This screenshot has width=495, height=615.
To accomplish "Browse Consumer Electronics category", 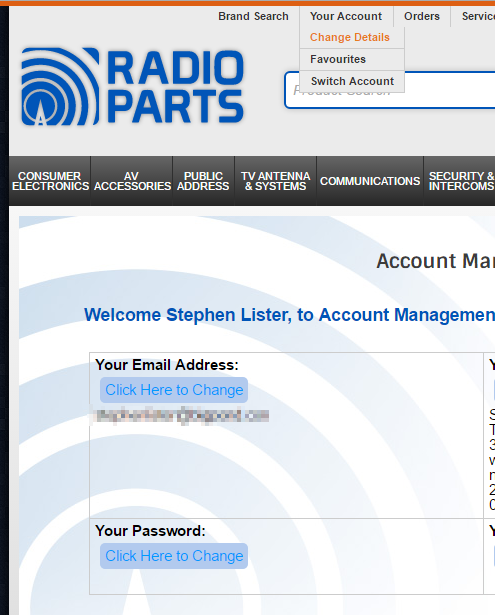I will (x=50, y=181).
